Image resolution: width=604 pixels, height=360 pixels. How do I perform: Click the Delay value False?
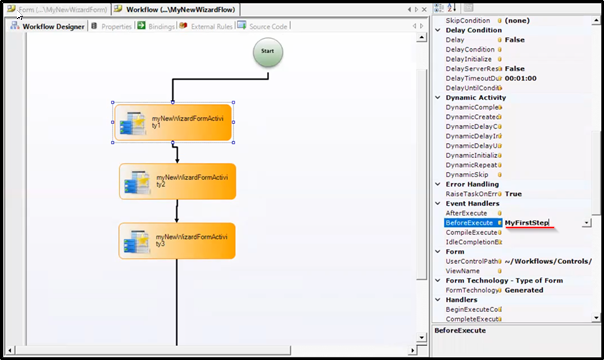515,40
